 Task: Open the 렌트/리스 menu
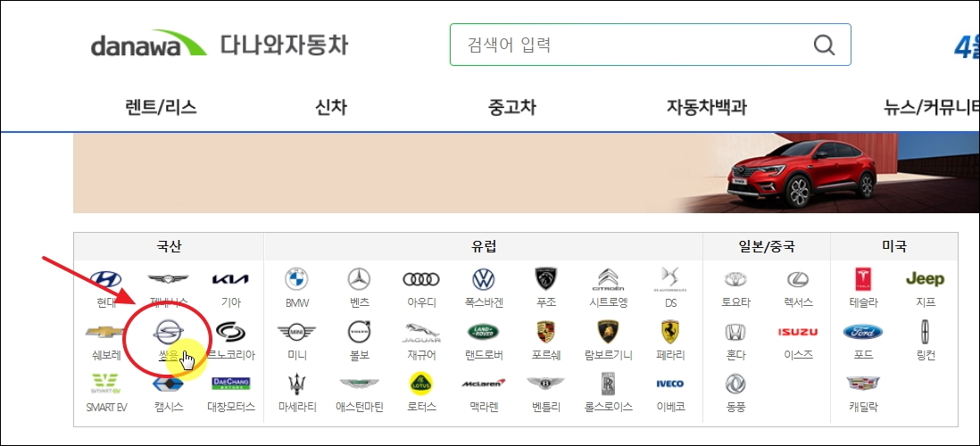tap(162, 107)
